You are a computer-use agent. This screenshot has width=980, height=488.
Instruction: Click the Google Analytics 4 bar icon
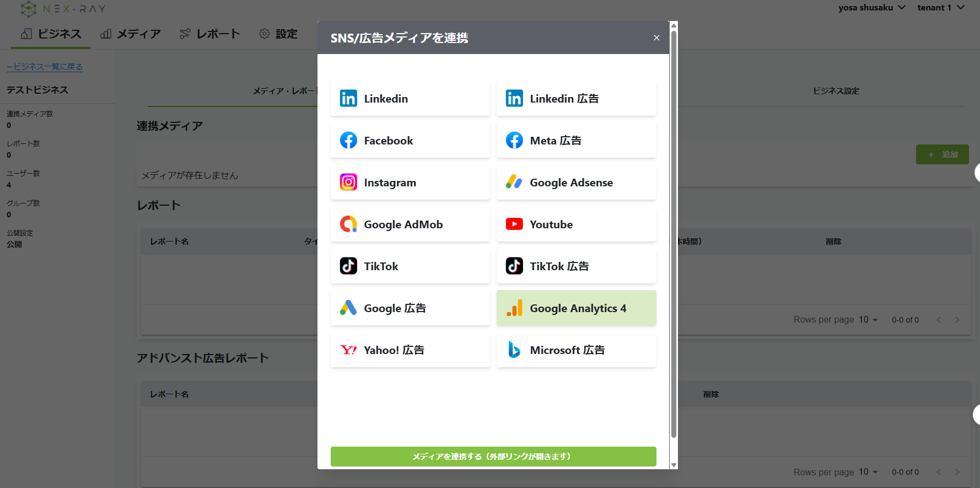(x=514, y=308)
